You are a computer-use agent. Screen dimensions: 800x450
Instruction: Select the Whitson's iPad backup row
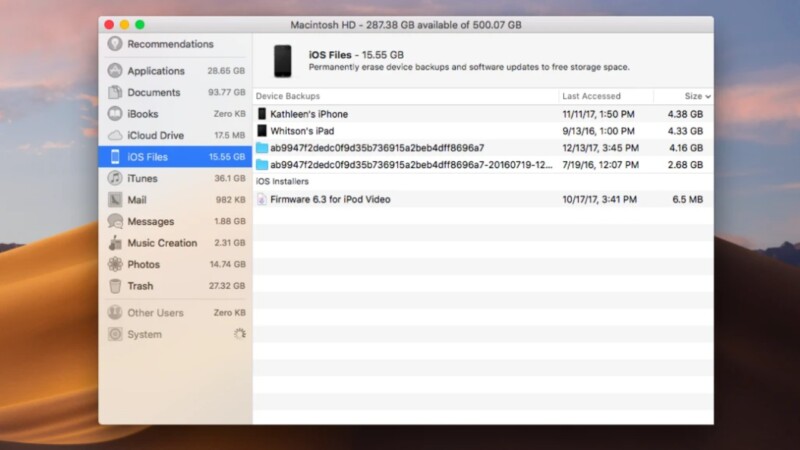(x=483, y=131)
